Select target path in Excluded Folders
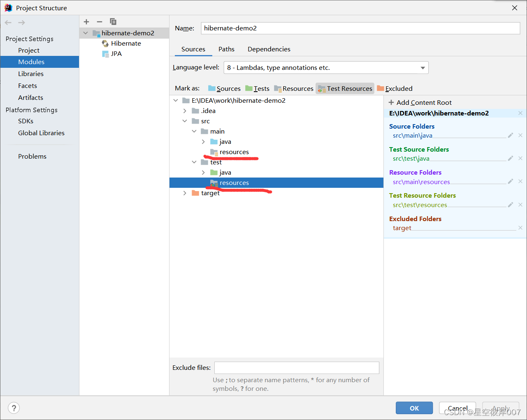527x420 pixels. 402,228
